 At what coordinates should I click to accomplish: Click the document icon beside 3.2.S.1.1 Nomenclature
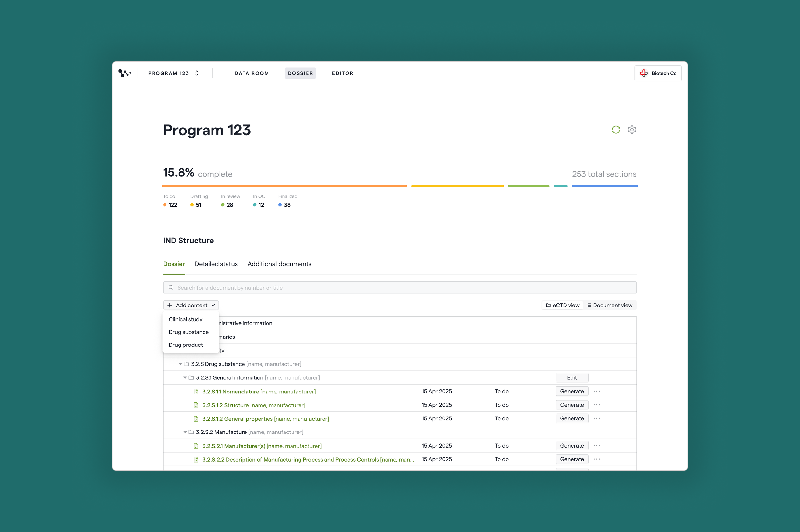[196, 392]
